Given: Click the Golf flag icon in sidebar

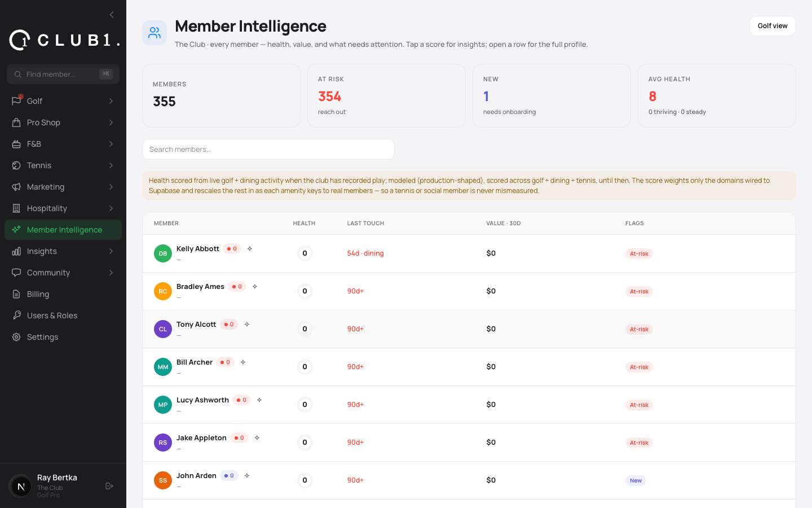Looking at the screenshot, I should coord(16,101).
